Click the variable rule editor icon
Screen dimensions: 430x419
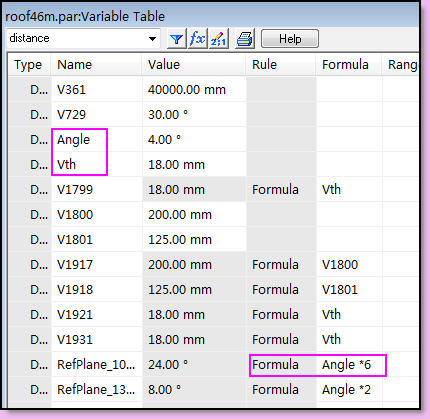218,39
